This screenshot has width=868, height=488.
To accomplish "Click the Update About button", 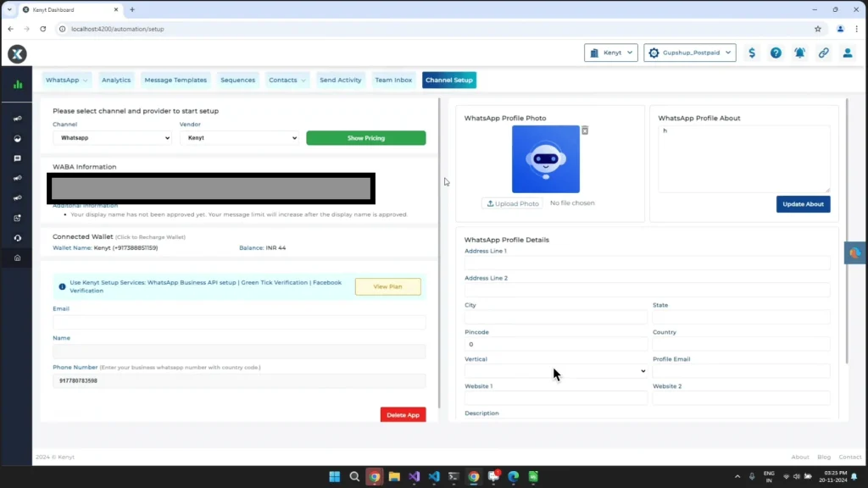I will pyautogui.click(x=803, y=204).
